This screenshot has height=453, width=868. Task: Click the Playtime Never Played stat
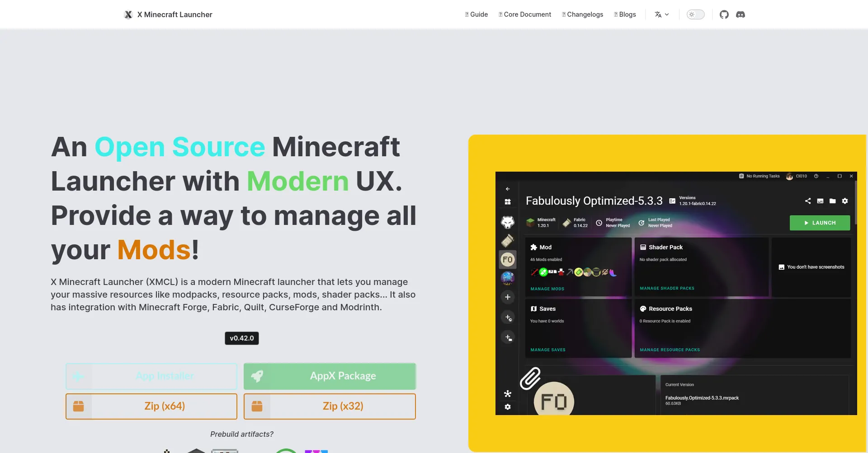coord(613,223)
